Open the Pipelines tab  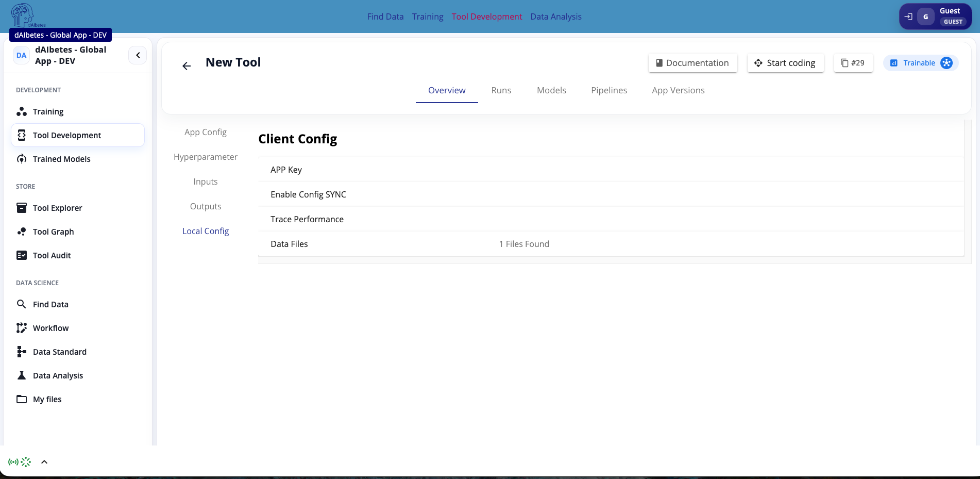click(x=609, y=90)
